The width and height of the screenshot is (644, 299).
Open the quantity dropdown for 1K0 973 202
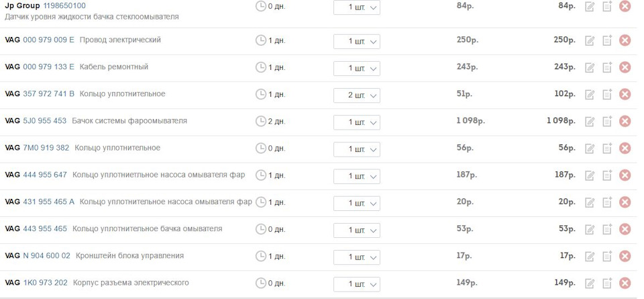pos(357,284)
